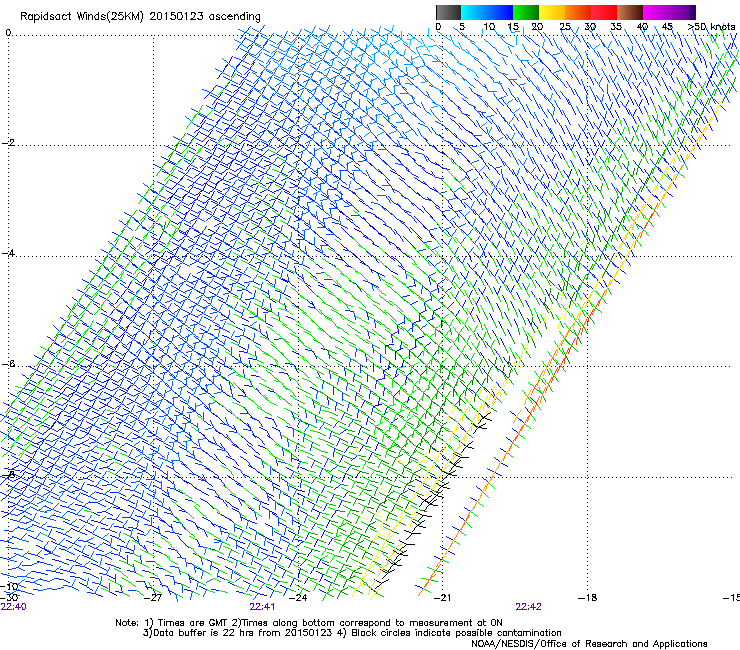The image size is (740, 650).
Task: Click the "Data buffer is 22 hrs" note line
Action: [x=352, y=633]
